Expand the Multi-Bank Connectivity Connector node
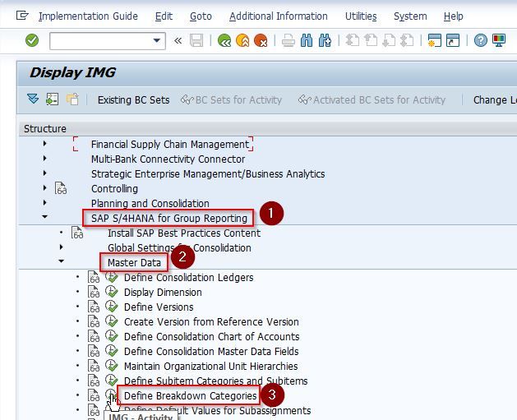The image size is (517, 420). point(45,159)
